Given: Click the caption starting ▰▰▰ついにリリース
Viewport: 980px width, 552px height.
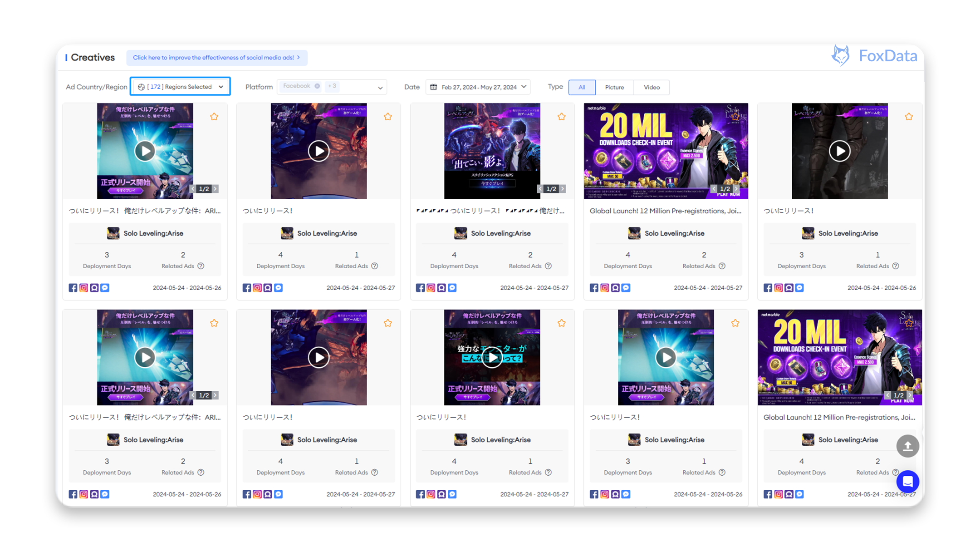Looking at the screenshot, I should click(490, 211).
